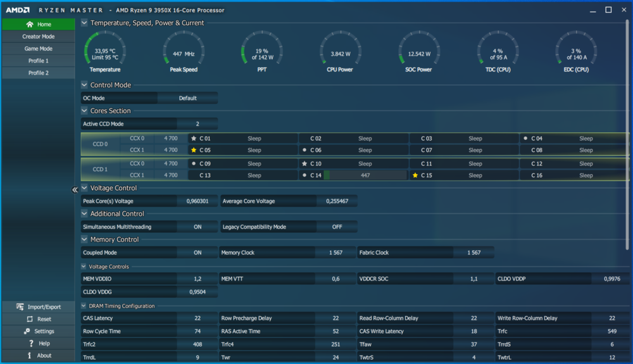Collapse Temperature, Speed, Power & Current section

point(84,23)
